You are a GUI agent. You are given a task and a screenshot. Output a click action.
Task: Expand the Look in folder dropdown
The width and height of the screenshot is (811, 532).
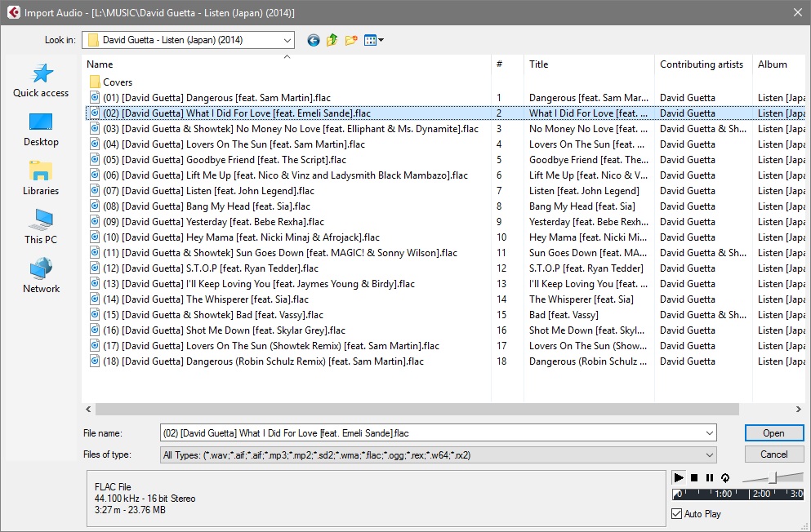[x=287, y=40]
